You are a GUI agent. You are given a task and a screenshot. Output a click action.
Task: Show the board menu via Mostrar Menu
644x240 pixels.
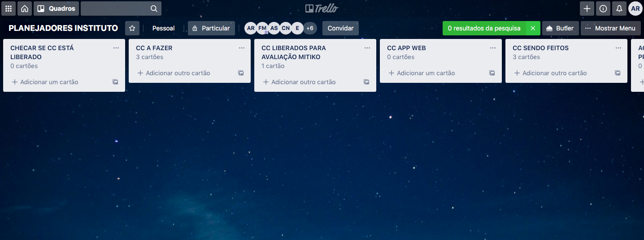[x=610, y=28]
